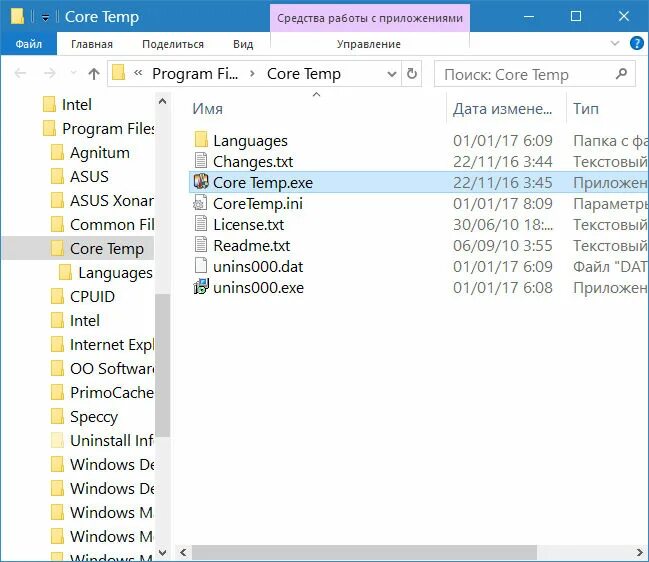Switch to the Поделиться ribbon tab
The height and width of the screenshot is (562, 649).
pos(173,44)
